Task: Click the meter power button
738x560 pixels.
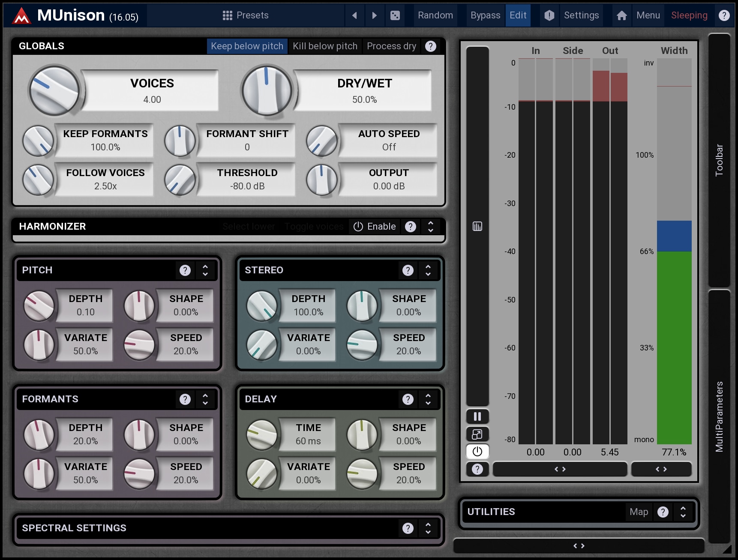Action: tap(477, 451)
